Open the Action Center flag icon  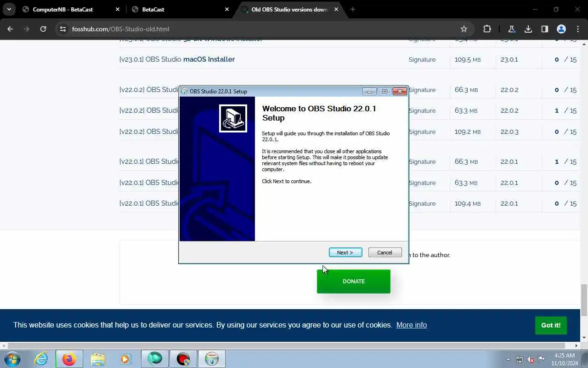(542, 359)
